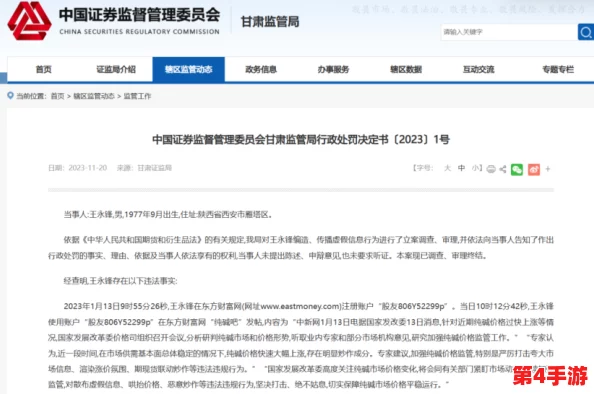Click the article title 行政处罚决定书〔2023〕1号

(301, 139)
